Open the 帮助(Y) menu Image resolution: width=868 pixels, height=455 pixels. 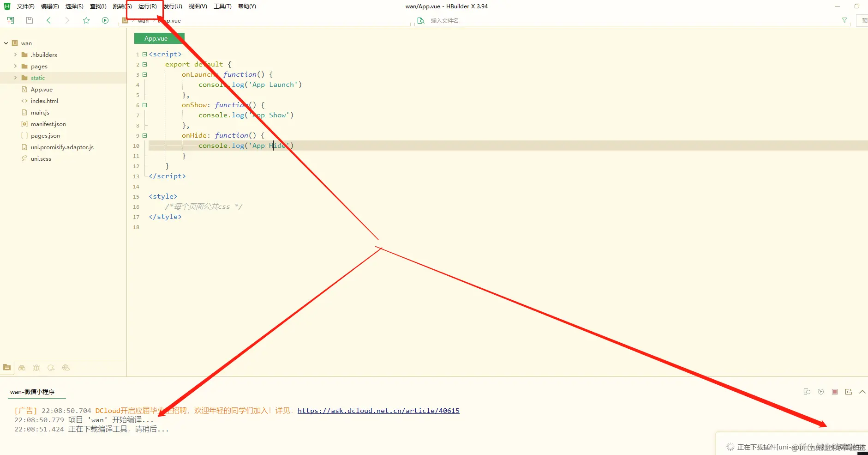(247, 6)
